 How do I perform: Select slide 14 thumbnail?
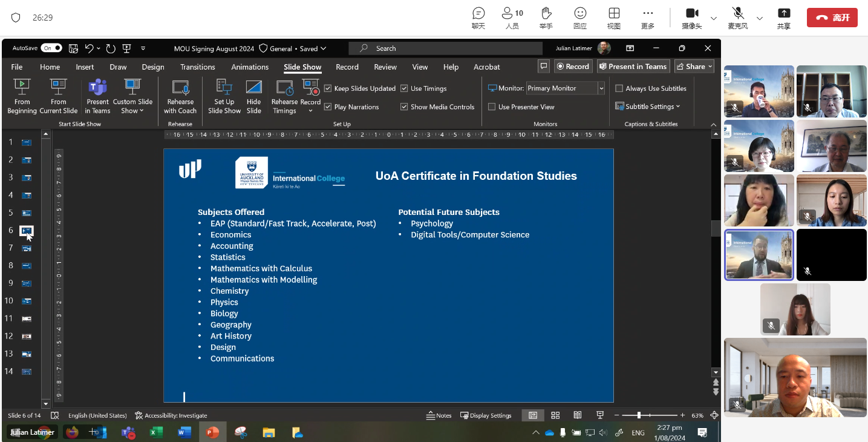click(x=27, y=371)
